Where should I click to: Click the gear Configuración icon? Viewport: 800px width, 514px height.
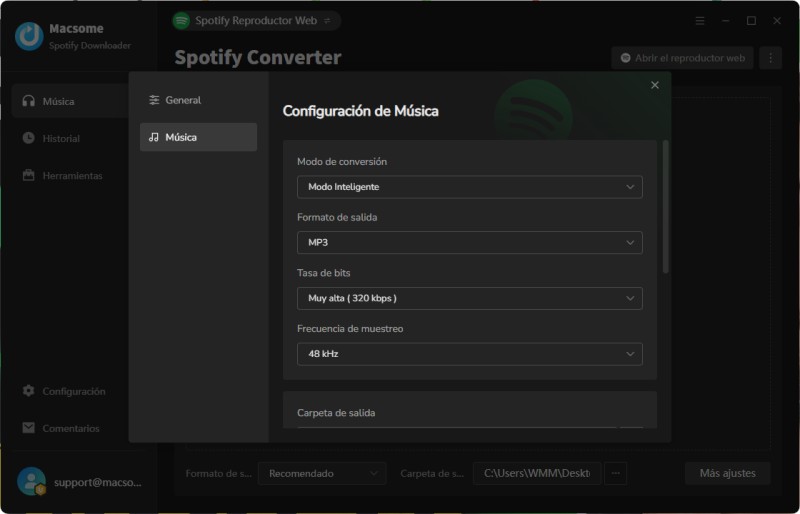29,391
